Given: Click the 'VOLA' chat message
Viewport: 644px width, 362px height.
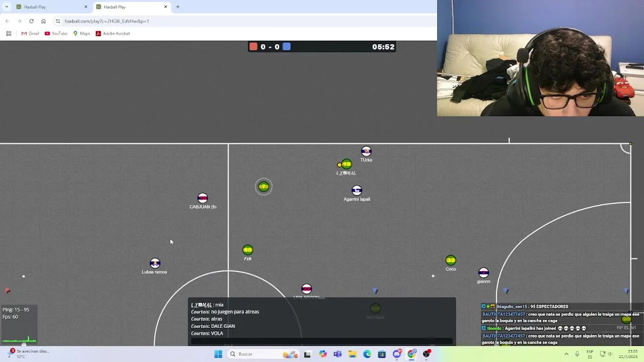Looking at the screenshot, I should pos(207,333).
